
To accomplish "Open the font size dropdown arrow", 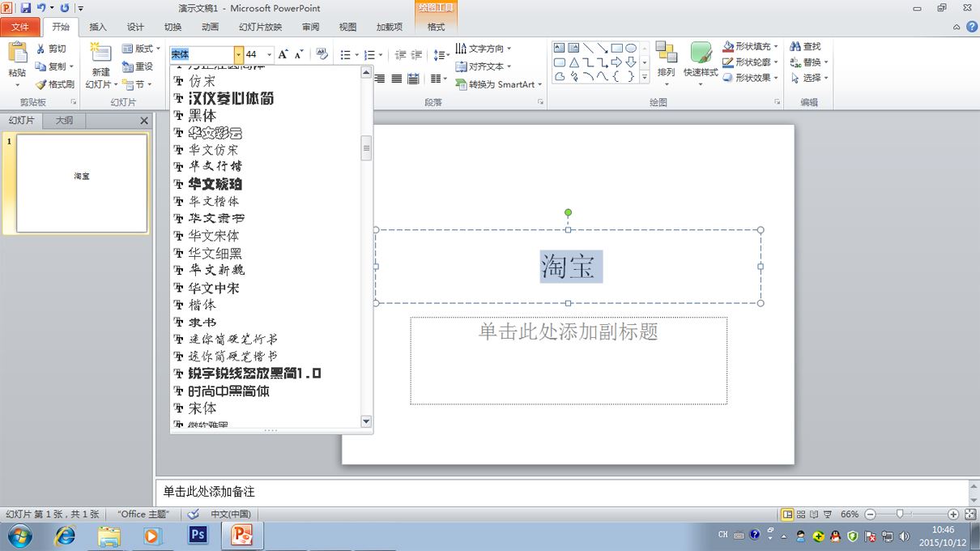I will coord(270,54).
